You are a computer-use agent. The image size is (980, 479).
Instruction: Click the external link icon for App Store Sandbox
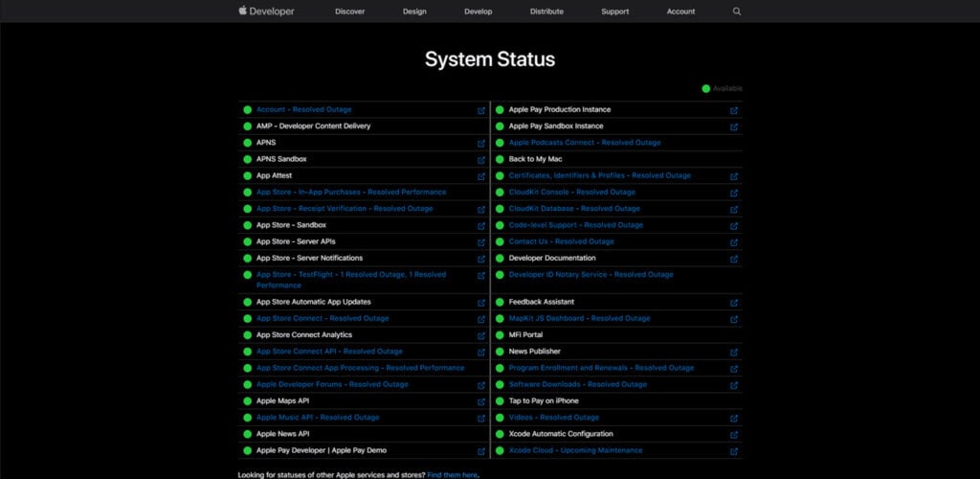pos(481,226)
